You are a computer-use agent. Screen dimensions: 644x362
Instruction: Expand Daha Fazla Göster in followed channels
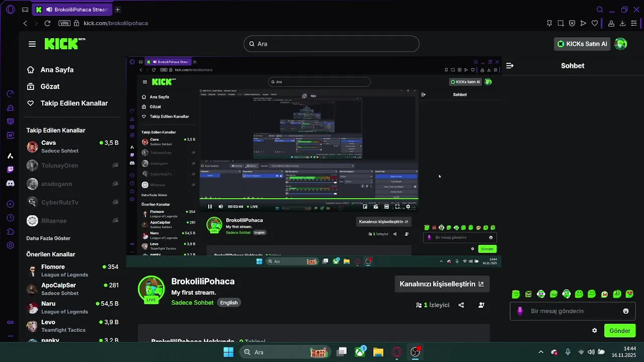pyautogui.click(x=48, y=238)
